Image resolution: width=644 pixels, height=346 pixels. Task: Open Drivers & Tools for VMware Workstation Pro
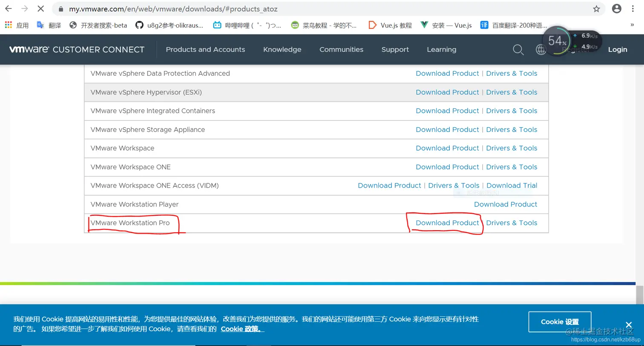pos(512,223)
